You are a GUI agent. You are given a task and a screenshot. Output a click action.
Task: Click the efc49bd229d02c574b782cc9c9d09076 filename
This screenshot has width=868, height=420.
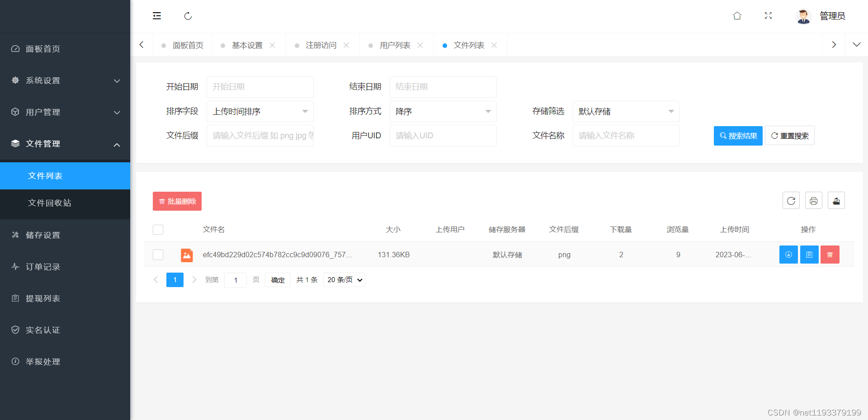tap(278, 255)
